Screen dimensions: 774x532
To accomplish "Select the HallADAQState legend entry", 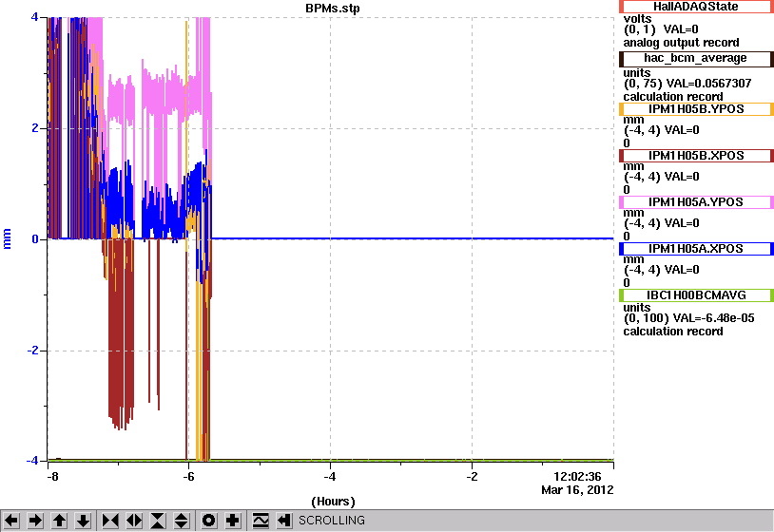I will [696, 7].
